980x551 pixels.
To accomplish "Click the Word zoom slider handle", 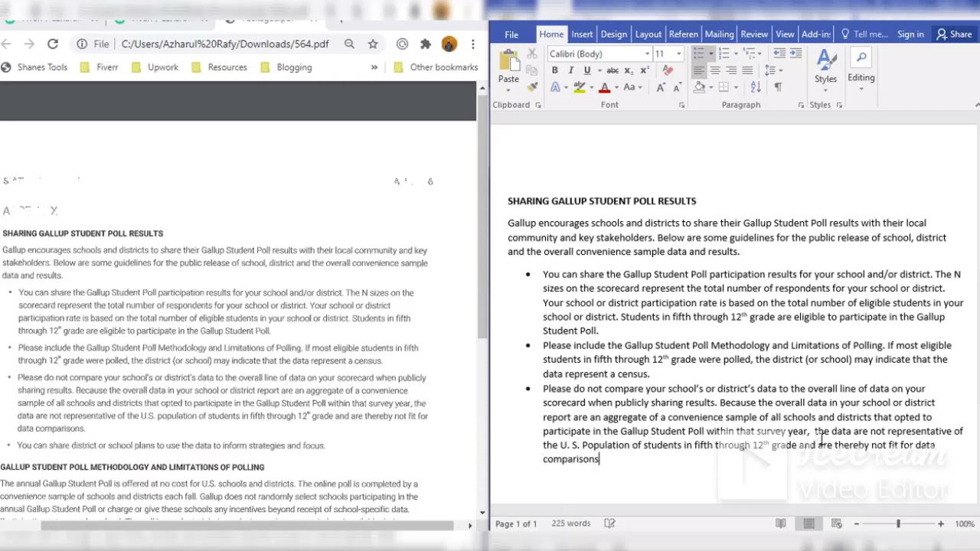I will pos(898,523).
